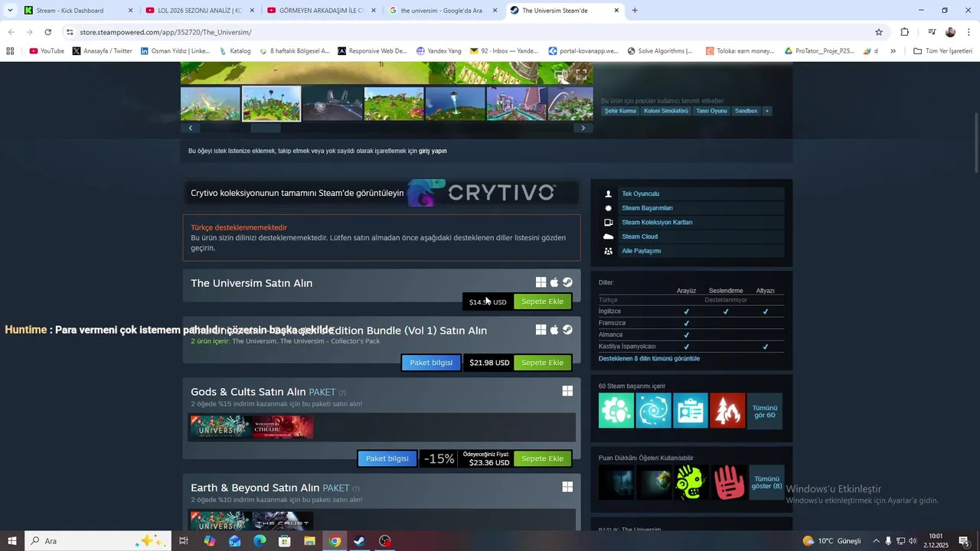Viewport: 980px width, 551px height.
Task: Click Steam platform icon in The Universim row
Action: 567,282
